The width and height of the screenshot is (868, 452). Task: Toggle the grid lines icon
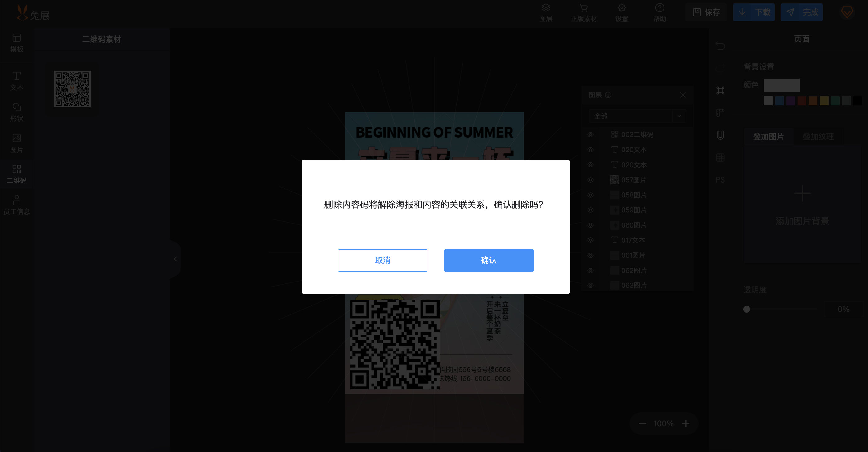coord(720,157)
